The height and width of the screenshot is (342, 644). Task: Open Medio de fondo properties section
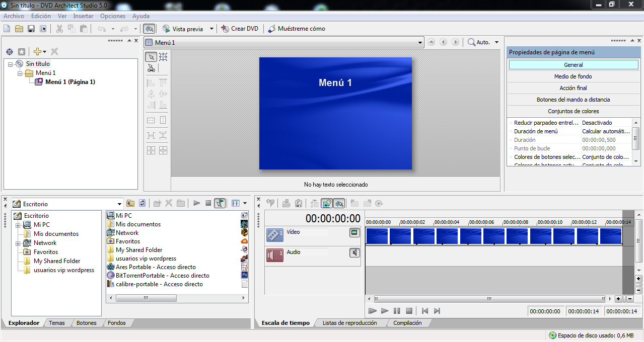tap(574, 76)
